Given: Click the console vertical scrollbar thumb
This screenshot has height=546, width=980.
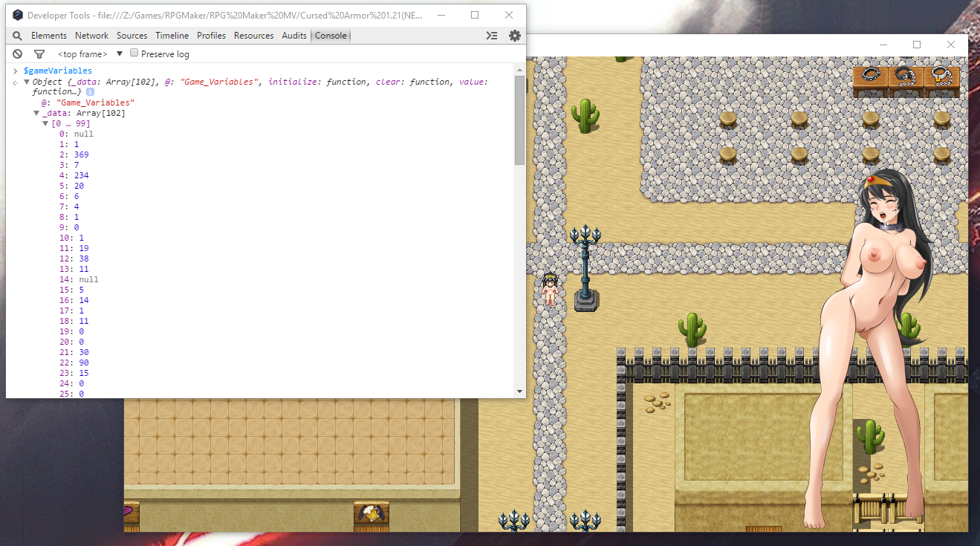Looking at the screenshot, I should [x=519, y=119].
